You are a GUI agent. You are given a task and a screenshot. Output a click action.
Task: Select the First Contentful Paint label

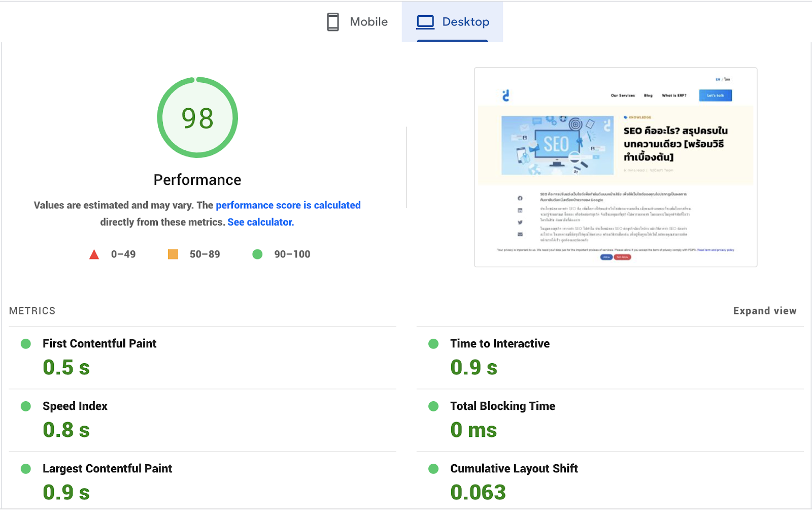tap(99, 344)
